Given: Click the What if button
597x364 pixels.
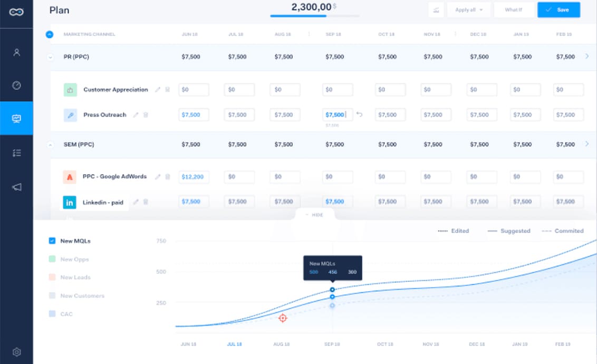Looking at the screenshot, I should pyautogui.click(x=514, y=10).
